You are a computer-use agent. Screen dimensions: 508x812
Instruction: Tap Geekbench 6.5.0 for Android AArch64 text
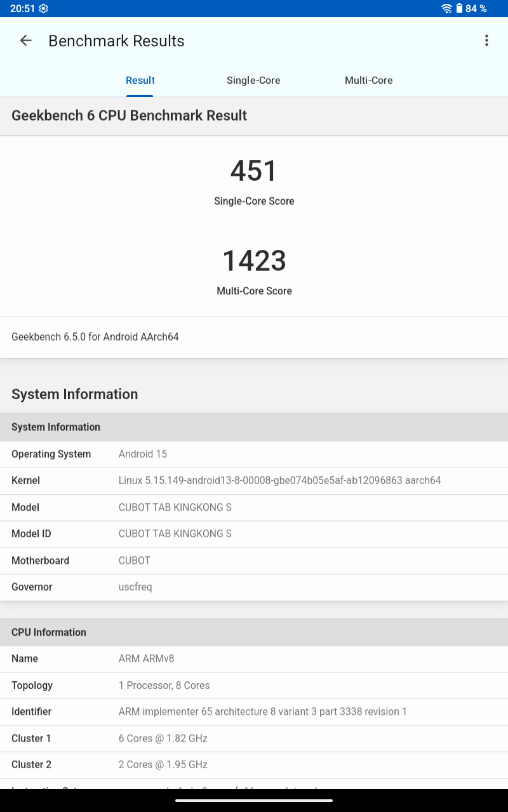click(95, 337)
